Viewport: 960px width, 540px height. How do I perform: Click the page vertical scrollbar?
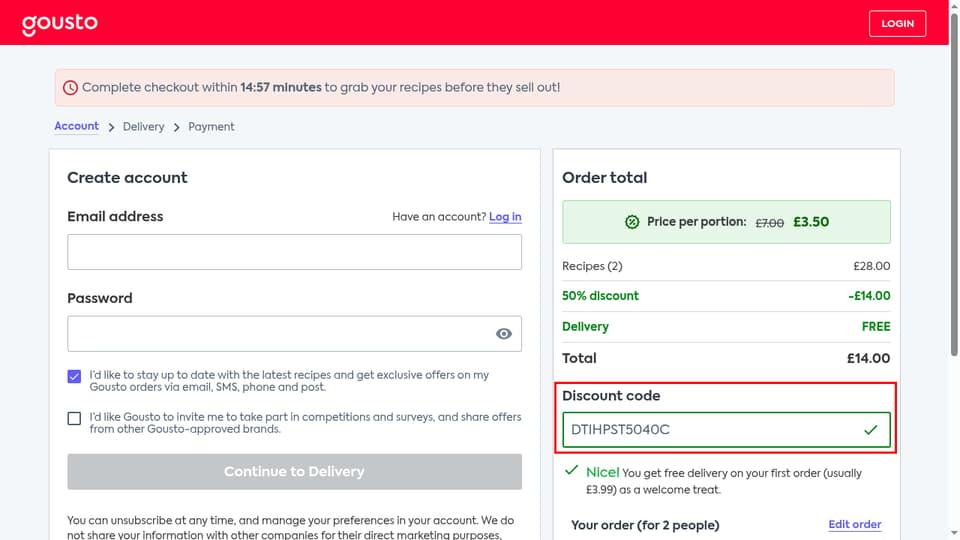[x=954, y=184]
